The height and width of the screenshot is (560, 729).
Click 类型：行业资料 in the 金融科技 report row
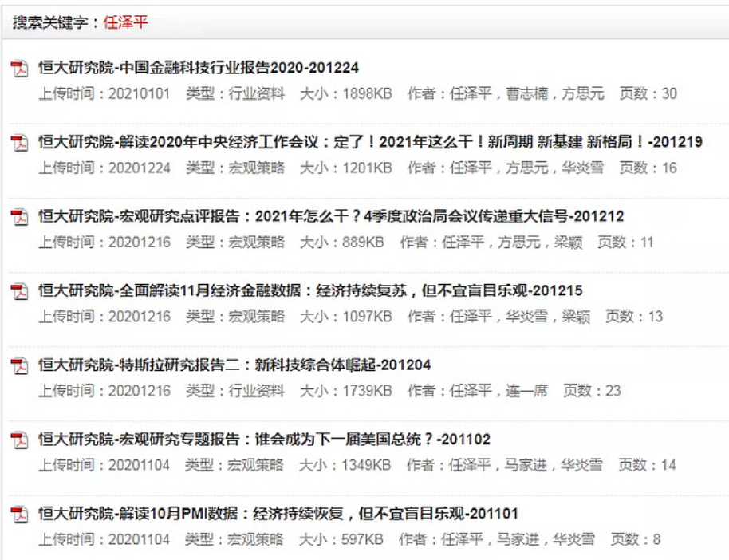pos(235,93)
